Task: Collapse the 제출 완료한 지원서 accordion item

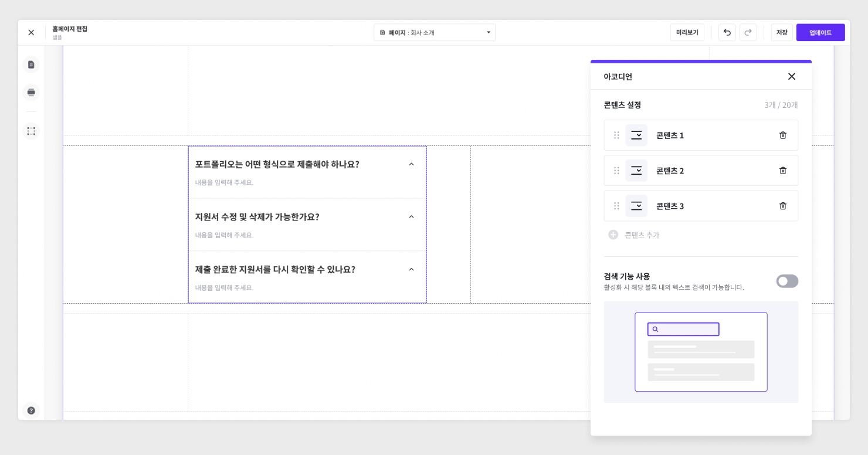Action: (x=411, y=270)
